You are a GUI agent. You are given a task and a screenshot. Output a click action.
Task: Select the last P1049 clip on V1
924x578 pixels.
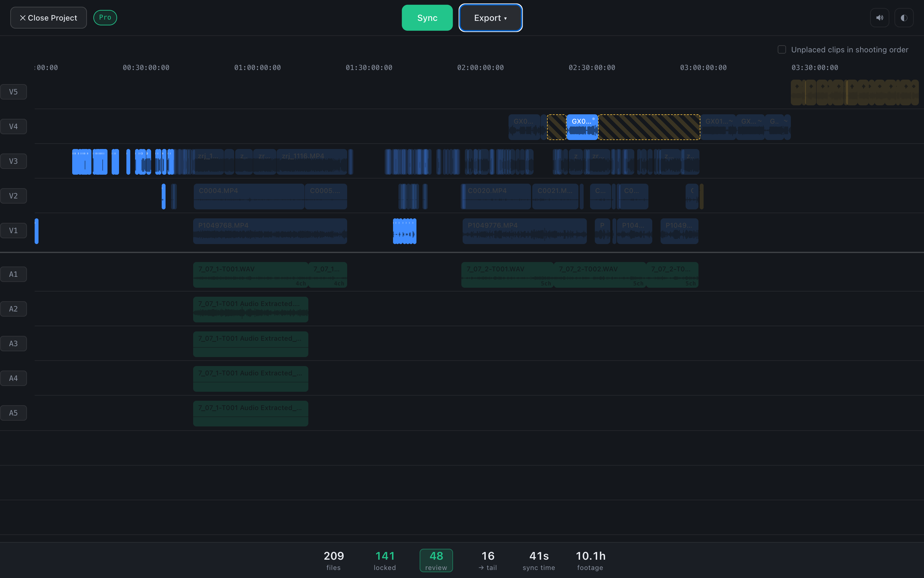[x=679, y=231]
